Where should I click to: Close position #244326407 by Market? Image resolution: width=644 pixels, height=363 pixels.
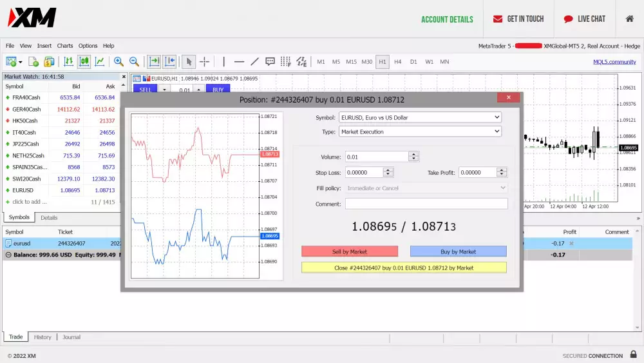click(404, 268)
